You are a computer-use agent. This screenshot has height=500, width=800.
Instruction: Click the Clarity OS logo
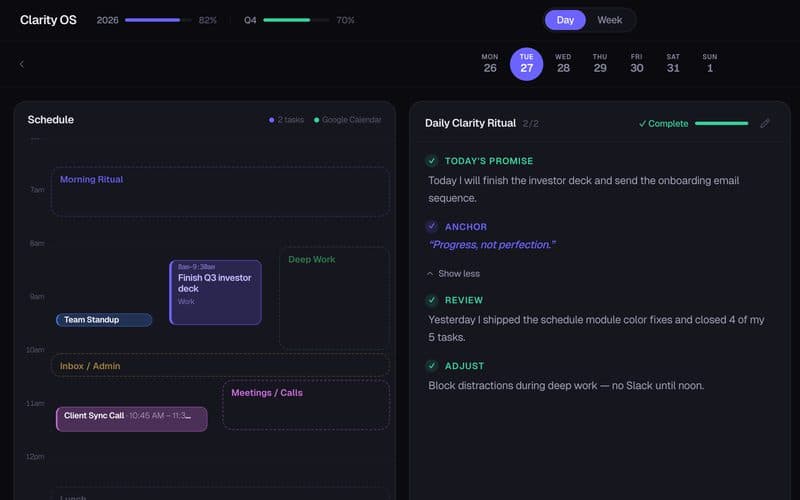(x=48, y=20)
